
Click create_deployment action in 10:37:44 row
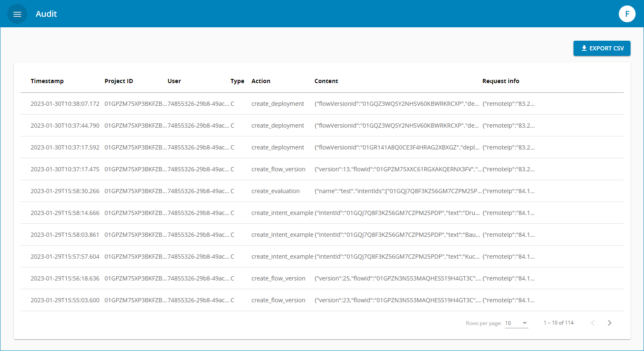[277, 126]
